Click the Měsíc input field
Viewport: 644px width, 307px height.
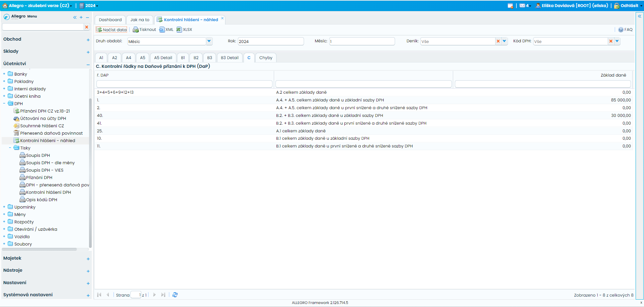pyautogui.click(x=361, y=41)
